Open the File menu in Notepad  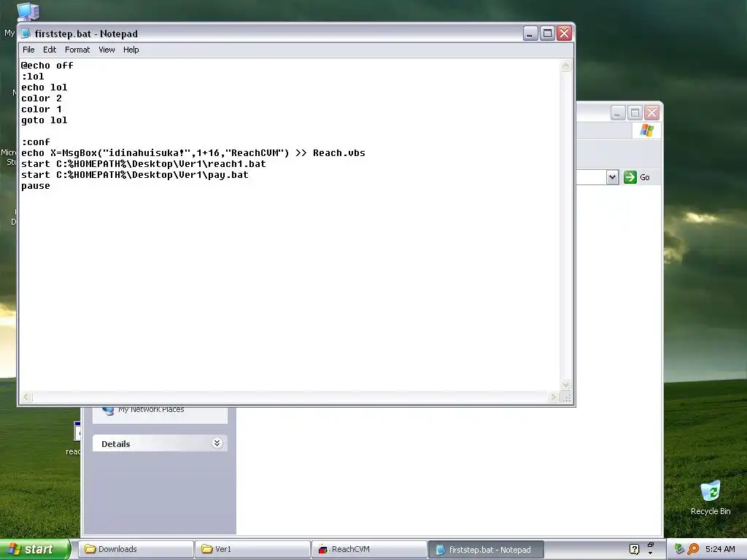[28, 50]
